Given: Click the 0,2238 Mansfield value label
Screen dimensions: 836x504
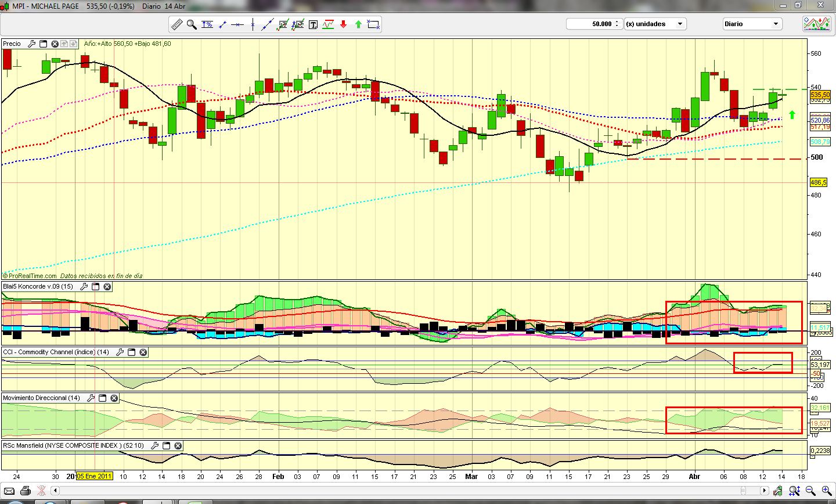Looking at the screenshot, I should [x=820, y=451].
